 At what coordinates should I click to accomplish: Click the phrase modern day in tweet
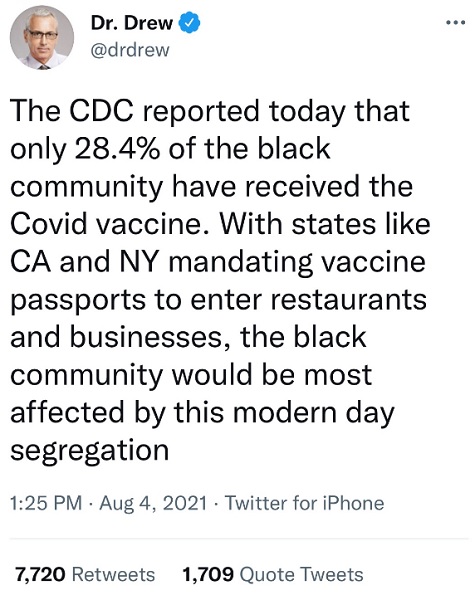click(x=313, y=414)
